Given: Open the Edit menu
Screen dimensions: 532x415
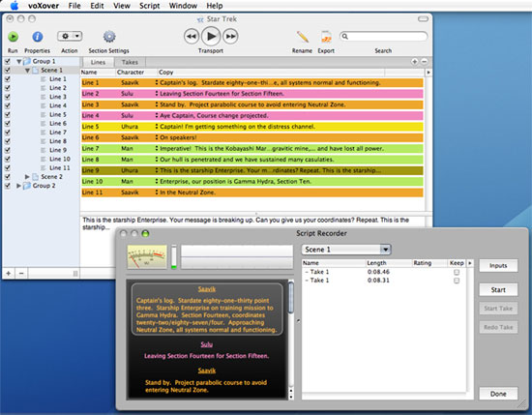Looking at the screenshot, I should click(97, 6).
